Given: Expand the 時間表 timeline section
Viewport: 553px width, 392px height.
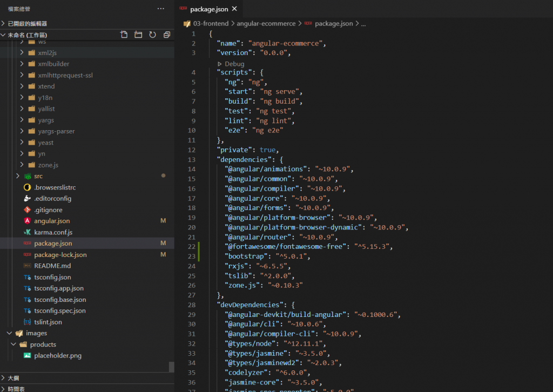Looking at the screenshot, I should coord(87,388).
